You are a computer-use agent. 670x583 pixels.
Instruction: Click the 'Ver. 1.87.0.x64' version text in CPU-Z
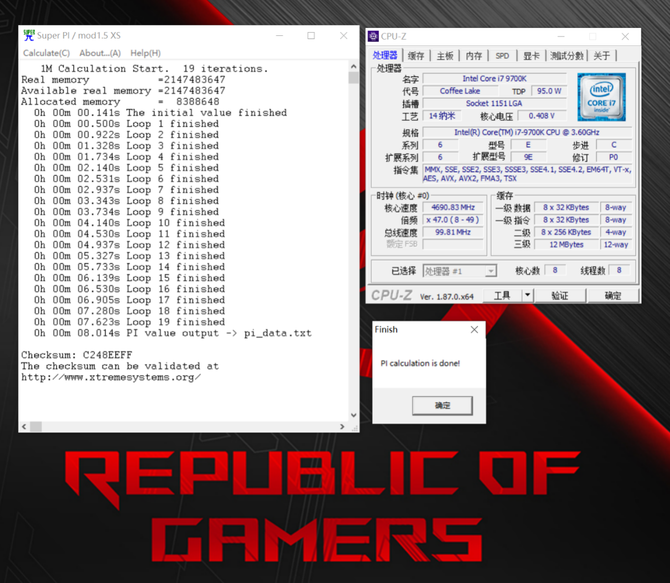click(x=447, y=296)
